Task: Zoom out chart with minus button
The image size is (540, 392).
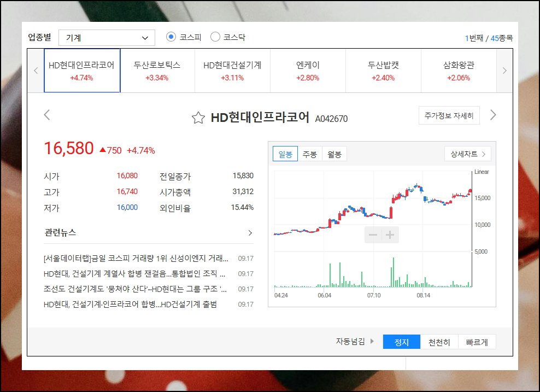Action: (373, 235)
